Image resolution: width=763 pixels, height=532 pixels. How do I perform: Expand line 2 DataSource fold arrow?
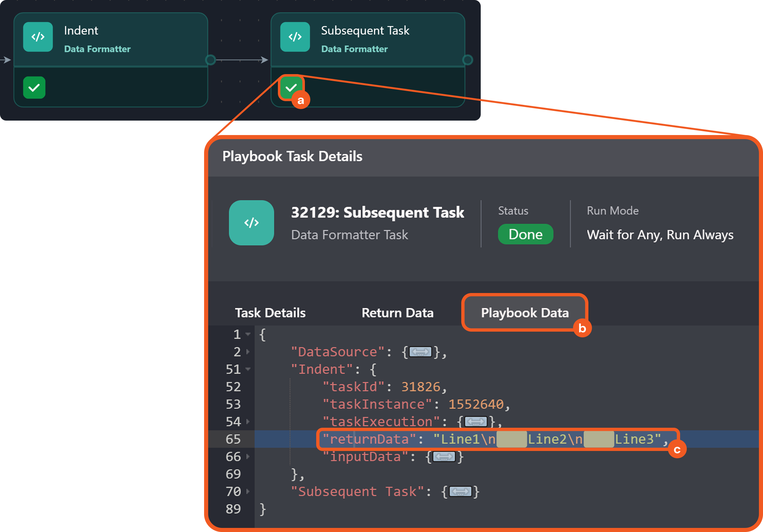click(x=248, y=352)
